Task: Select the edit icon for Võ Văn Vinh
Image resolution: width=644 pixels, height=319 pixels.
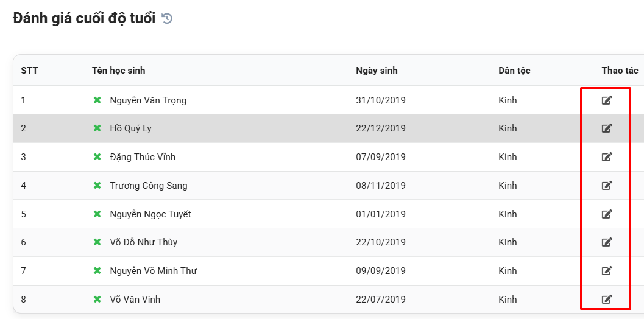Action: [x=607, y=299]
